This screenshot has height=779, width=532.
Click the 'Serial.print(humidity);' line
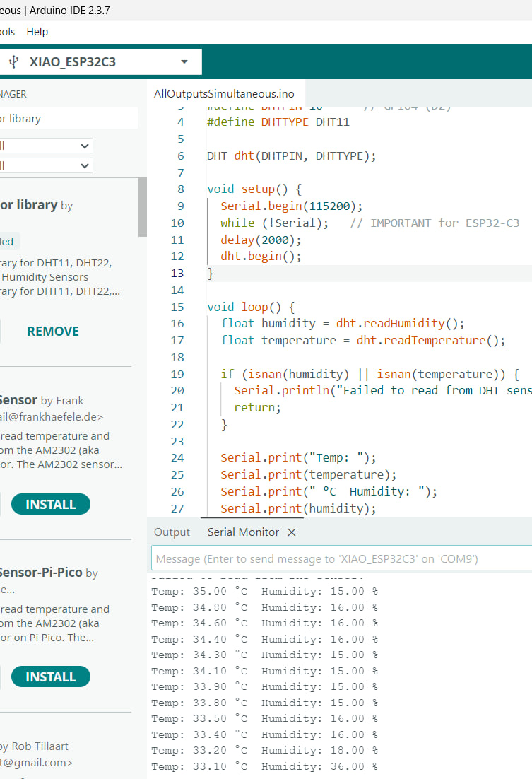[299, 508]
